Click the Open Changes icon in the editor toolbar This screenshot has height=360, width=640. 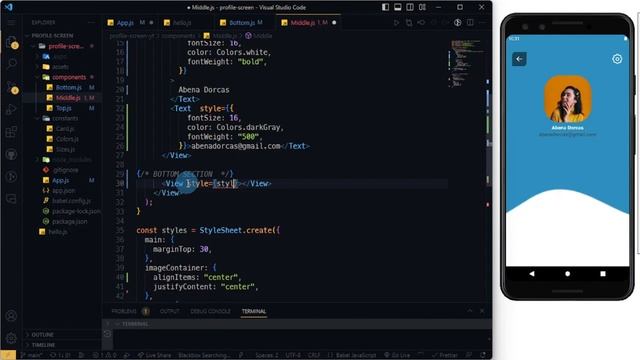click(x=409, y=22)
